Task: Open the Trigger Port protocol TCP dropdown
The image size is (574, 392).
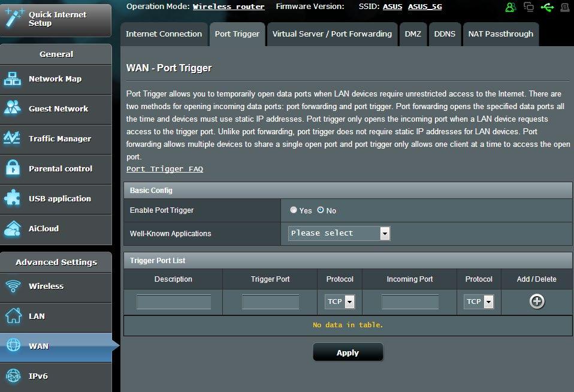Action: [339, 301]
